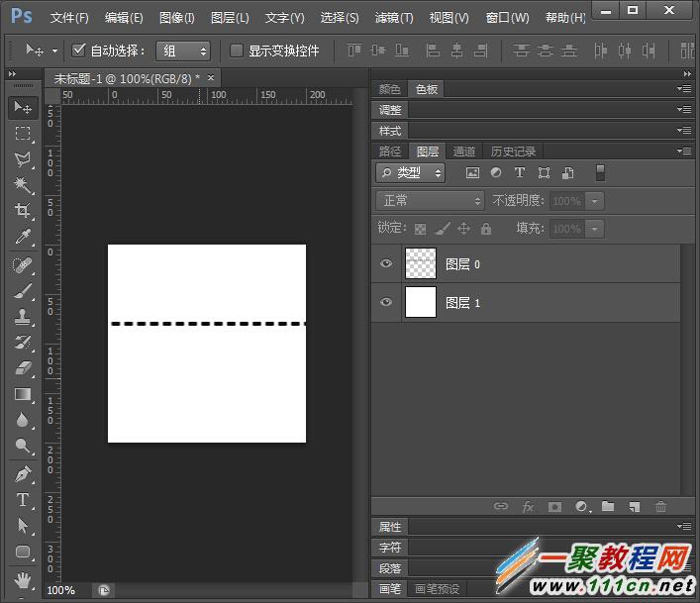Open the auto-select 组 dropdown
This screenshot has width=700, height=603.
click(x=182, y=50)
